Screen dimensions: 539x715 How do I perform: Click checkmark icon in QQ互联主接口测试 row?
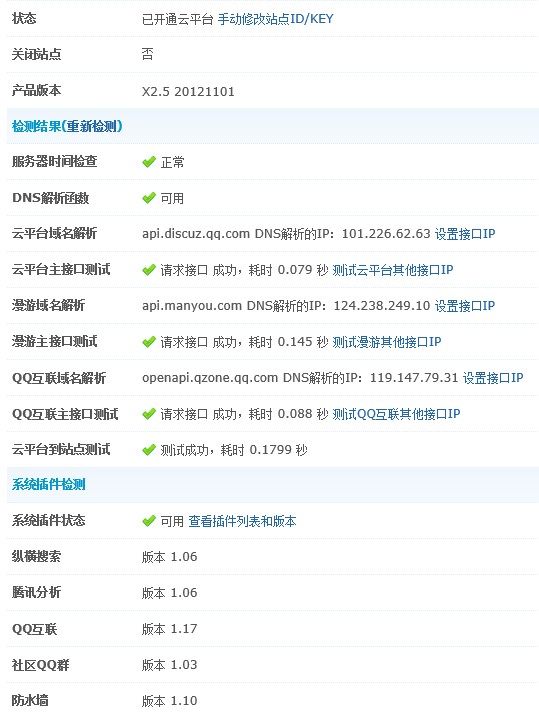coord(149,414)
